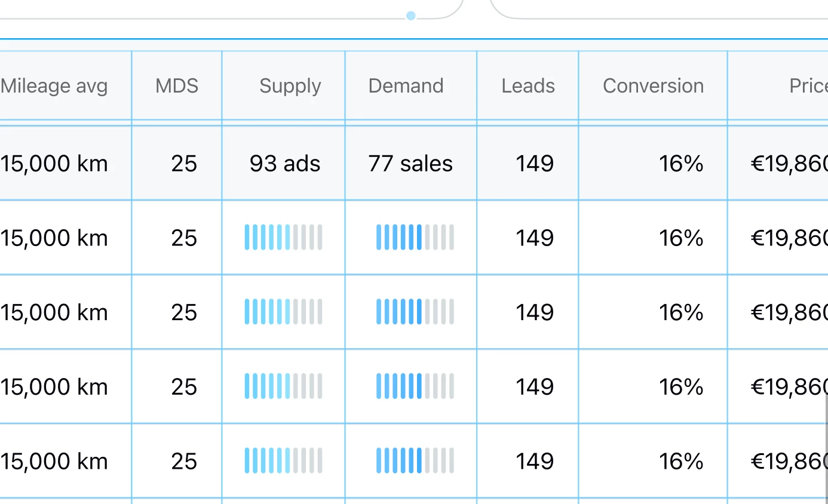This screenshot has width=828, height=504.
Task: Click the Supply column header
Action: point(290,86)
